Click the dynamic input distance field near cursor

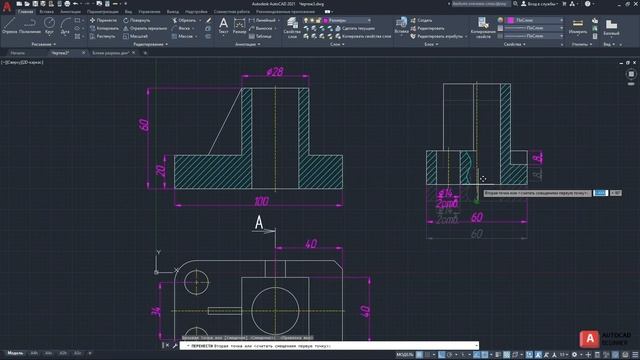[600, 193]
